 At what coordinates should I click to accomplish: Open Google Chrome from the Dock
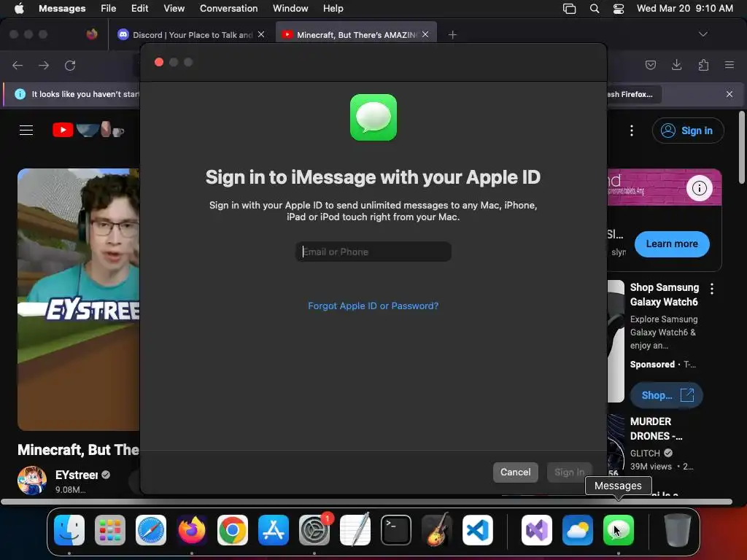[x=233, y=530]
